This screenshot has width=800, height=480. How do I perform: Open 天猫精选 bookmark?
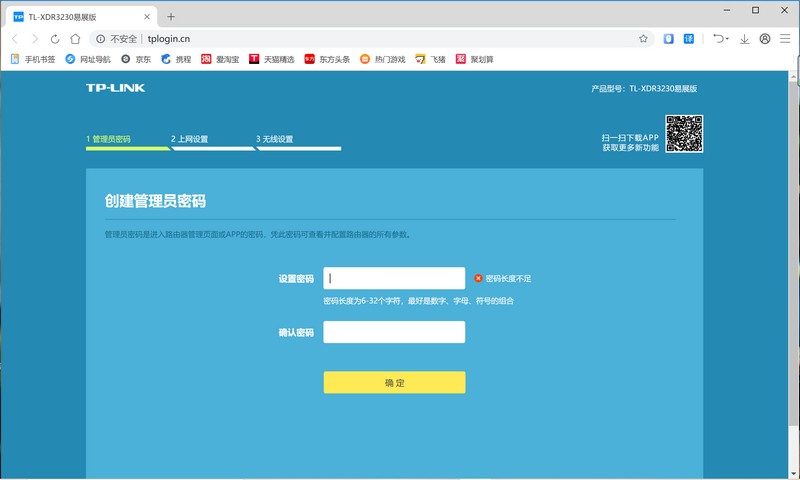tap(271, 59)
